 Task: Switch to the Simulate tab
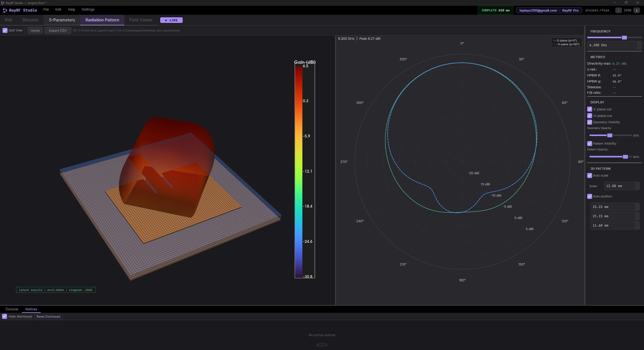(30, 20)
